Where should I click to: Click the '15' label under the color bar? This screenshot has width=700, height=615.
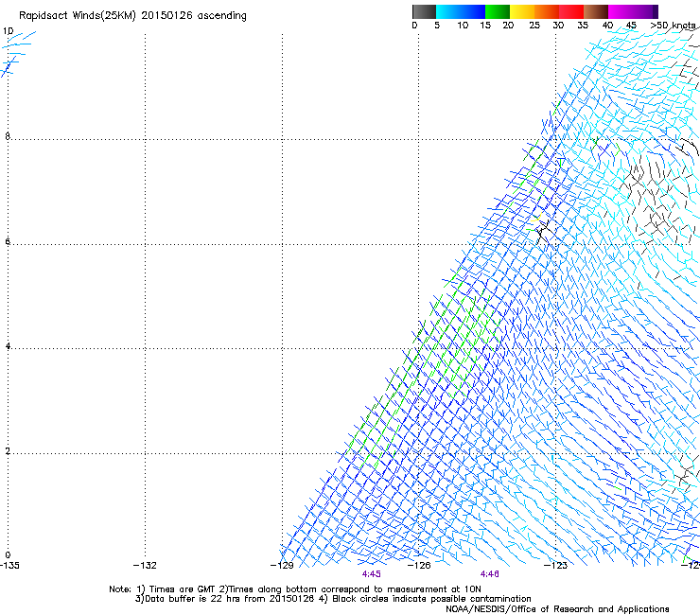485,26
